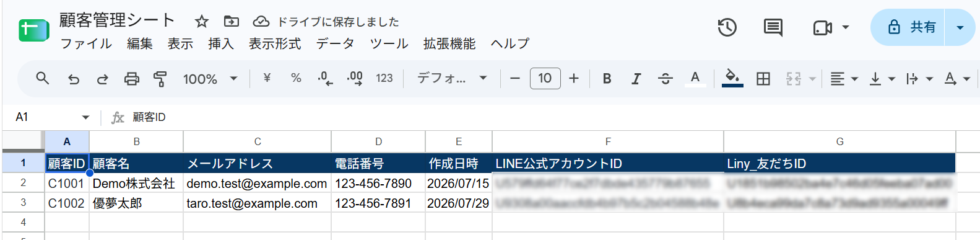Open the 表示 menu

coord(180,43)
